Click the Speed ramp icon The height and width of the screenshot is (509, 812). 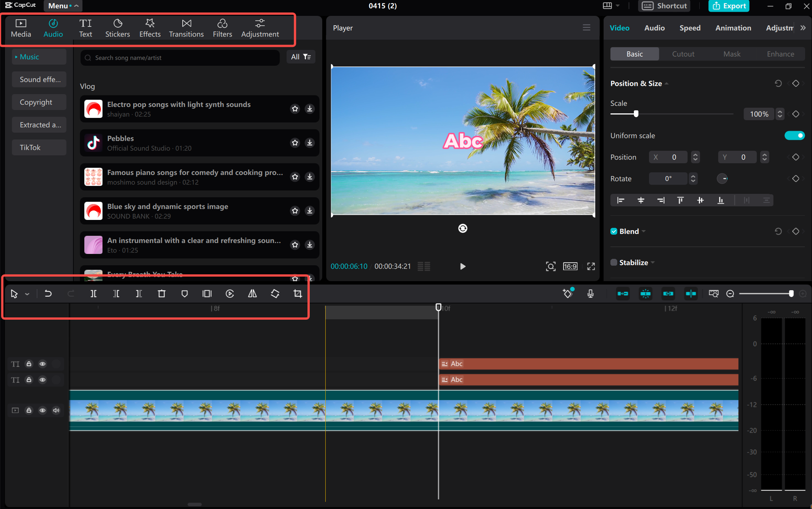[230, 293]
